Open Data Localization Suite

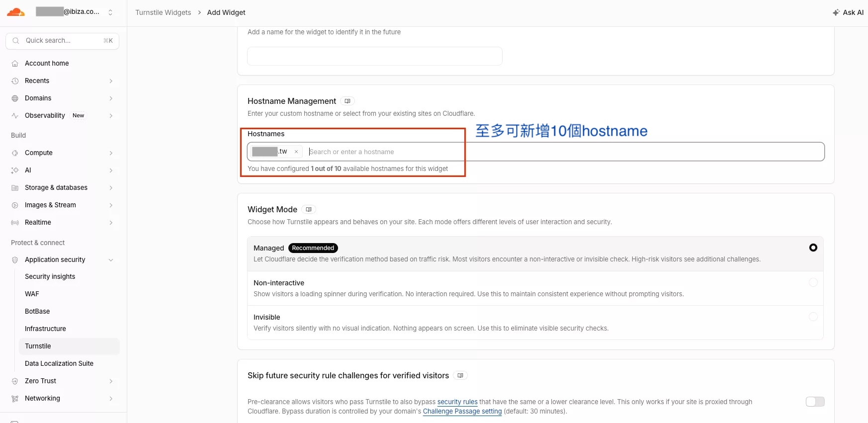pyautogui.click(x=59, y=364)
